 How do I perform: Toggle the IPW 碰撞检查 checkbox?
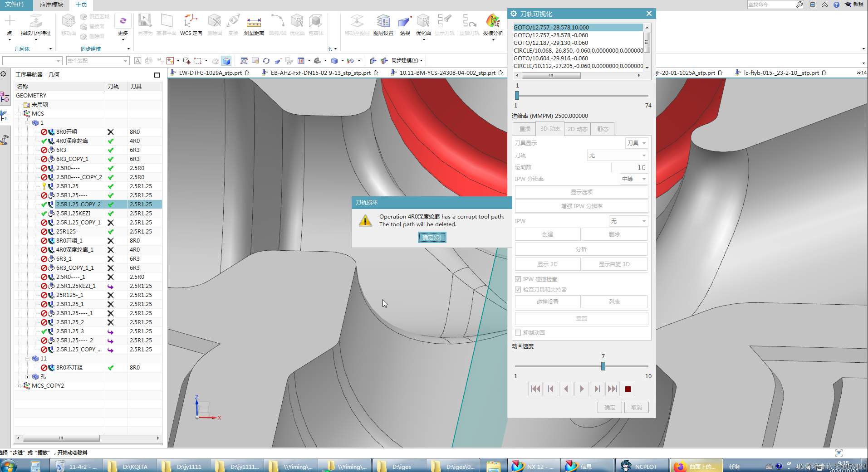518,279
